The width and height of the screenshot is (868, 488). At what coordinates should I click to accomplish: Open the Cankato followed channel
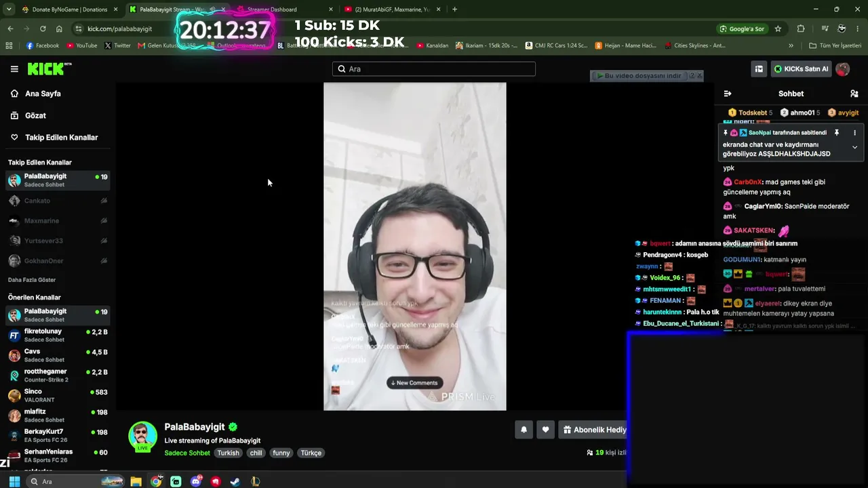point(58,201)
